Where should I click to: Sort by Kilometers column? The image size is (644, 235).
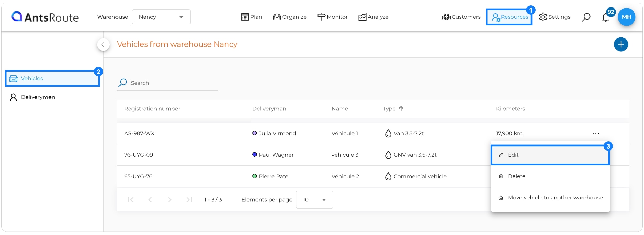[510, 109]
